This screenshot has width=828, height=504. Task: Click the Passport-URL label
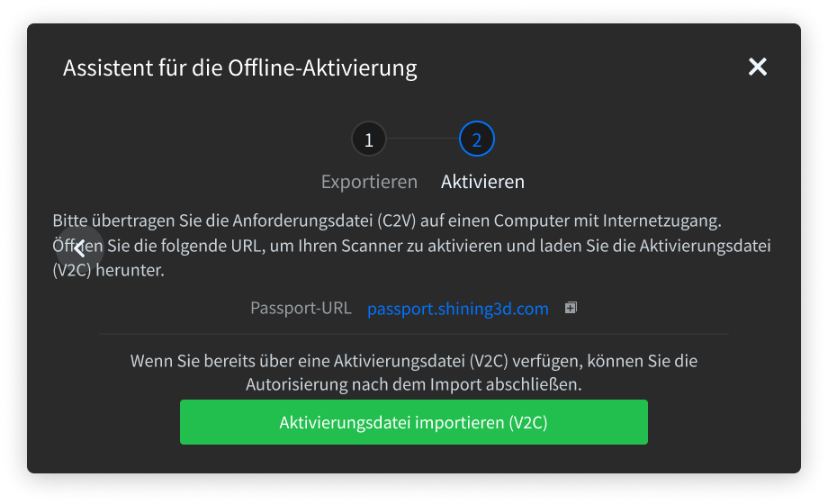[301, 308]
